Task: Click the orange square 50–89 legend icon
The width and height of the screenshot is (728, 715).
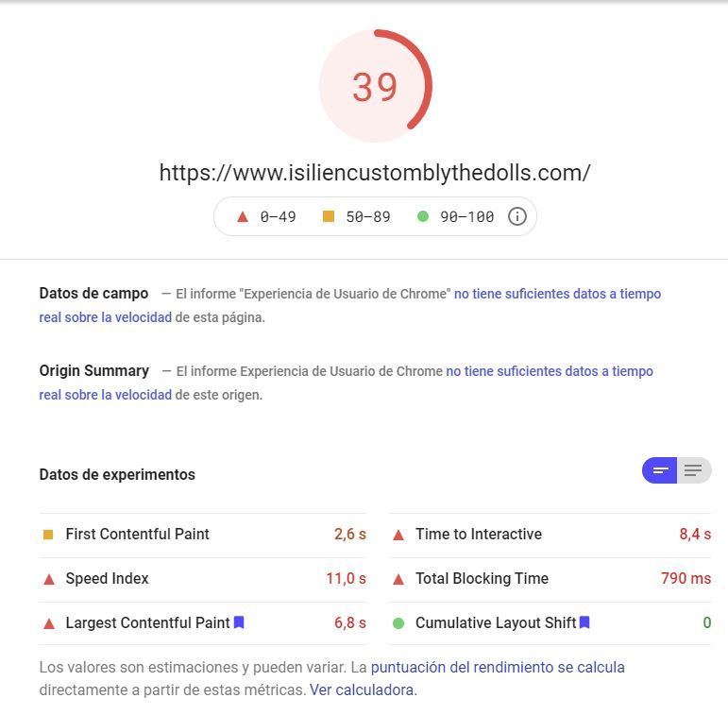Action: tap(329, 216)
